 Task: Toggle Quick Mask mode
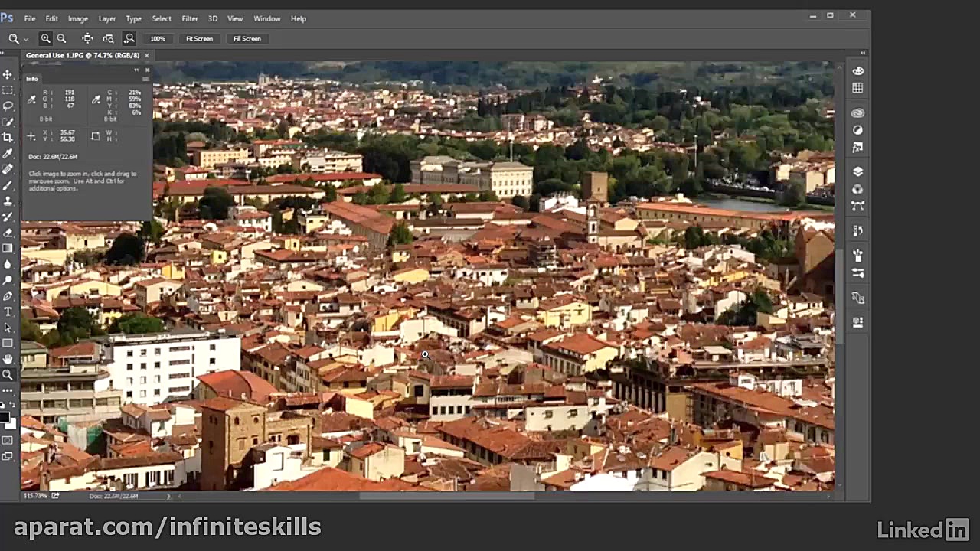click(8, 440)
